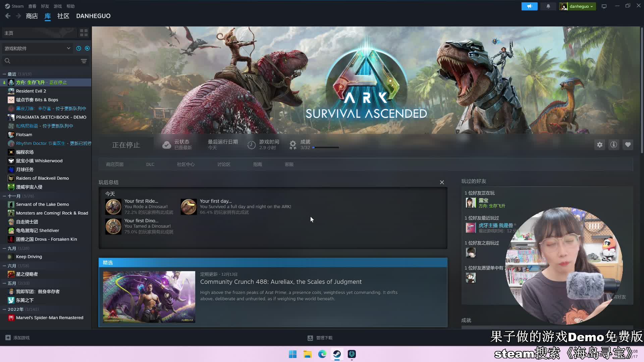
Task: Click the game info icon
Action: point(613,145)
